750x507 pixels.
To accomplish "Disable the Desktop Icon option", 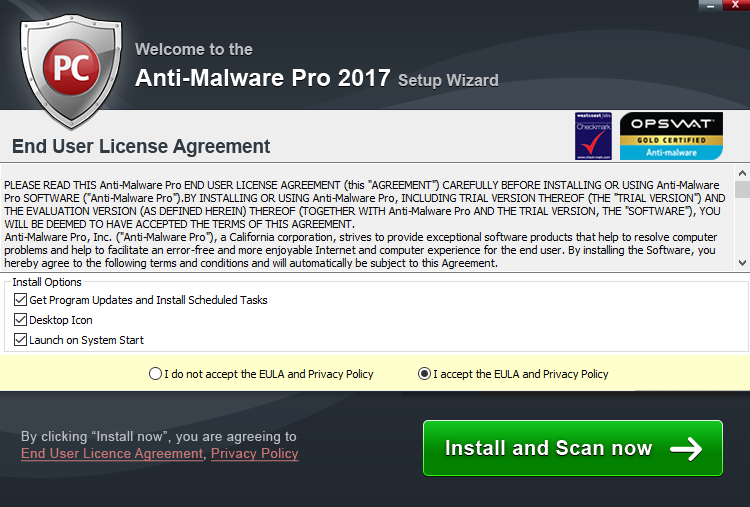I will point(20,320).
